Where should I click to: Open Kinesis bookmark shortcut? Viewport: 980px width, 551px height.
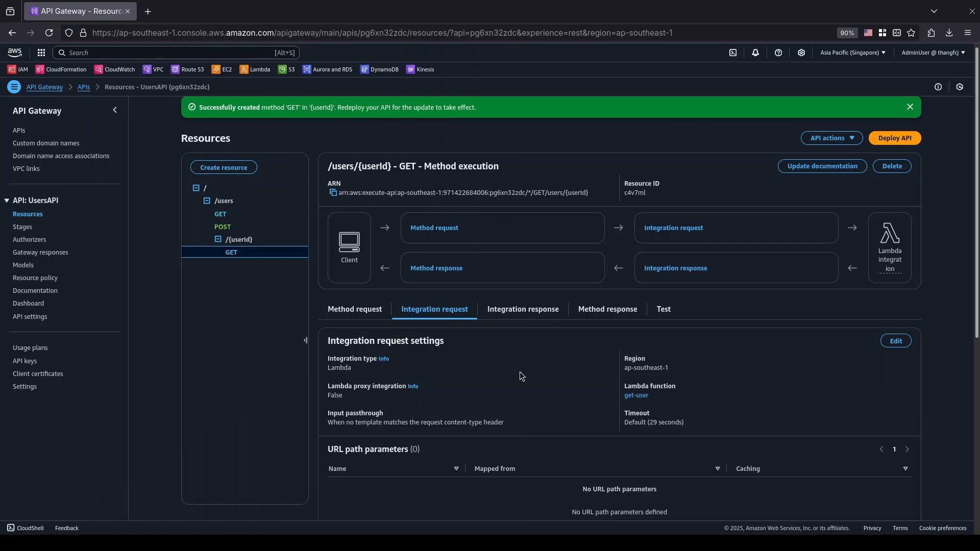pyautogui.click(x=420, y=69)
